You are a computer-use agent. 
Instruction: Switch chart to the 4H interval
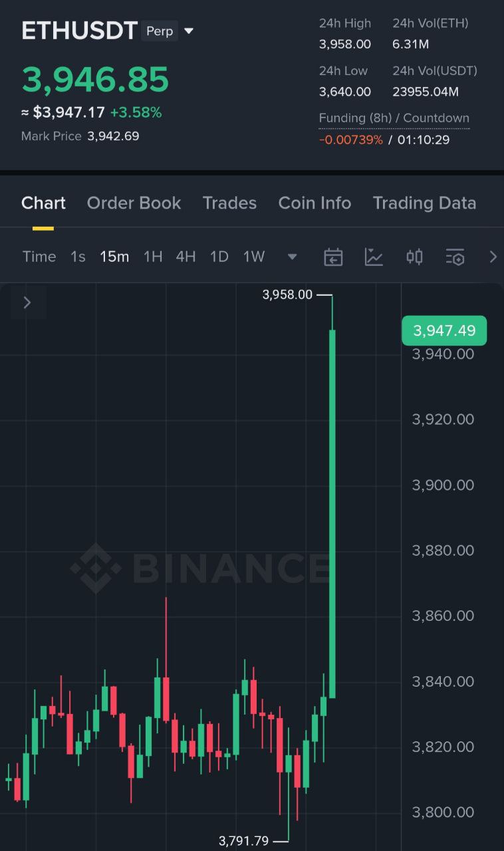coord(186,257)
